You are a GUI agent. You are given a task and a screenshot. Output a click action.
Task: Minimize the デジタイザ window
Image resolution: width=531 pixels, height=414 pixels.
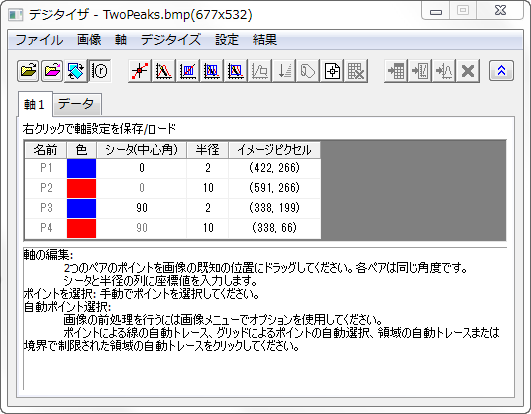coord(436,12)
